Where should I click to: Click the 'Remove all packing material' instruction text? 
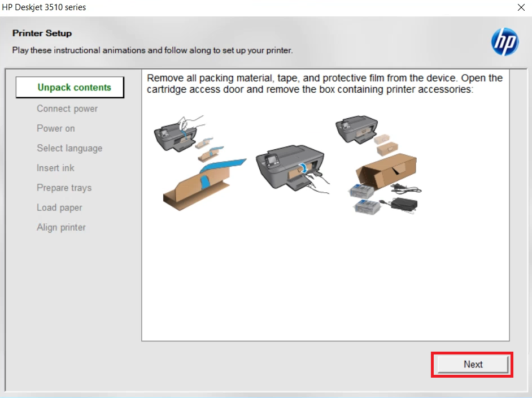325,84
